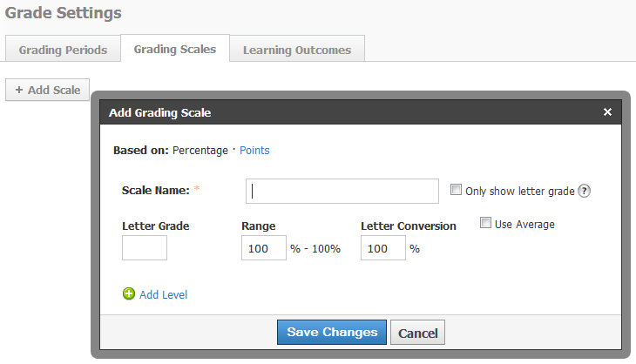Cancel the grading scale dialog
This screenshot has width=636, height=364.
tap(417, 333)
